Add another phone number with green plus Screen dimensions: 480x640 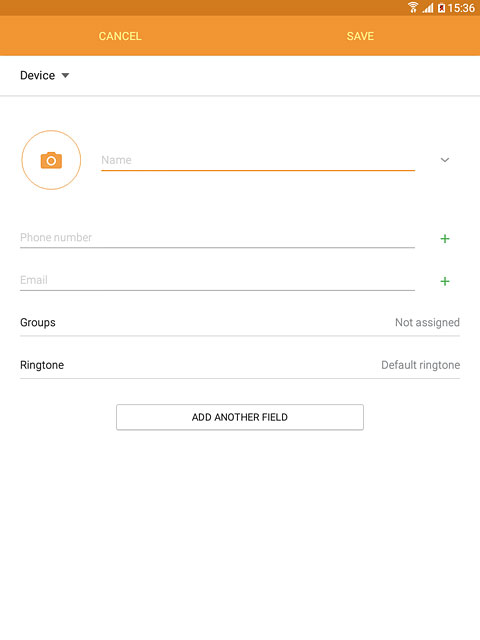tap(445, 239)
